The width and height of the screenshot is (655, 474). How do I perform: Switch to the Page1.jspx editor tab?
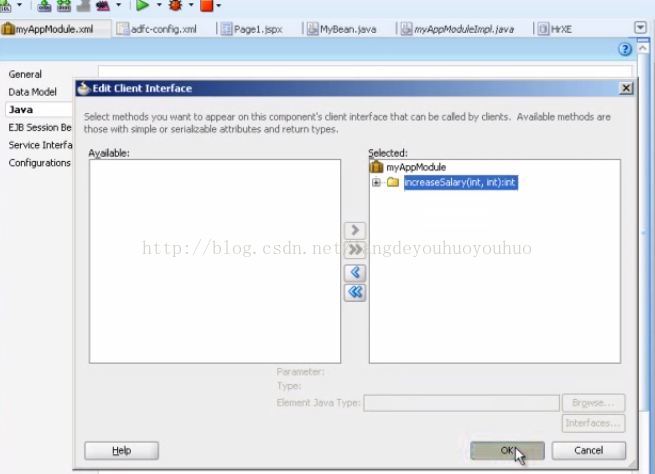[x=252, y=29]
